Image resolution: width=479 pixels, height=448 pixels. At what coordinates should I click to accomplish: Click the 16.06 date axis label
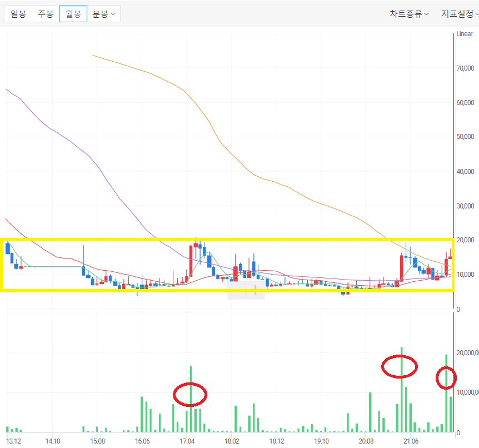tap(142, 441)
